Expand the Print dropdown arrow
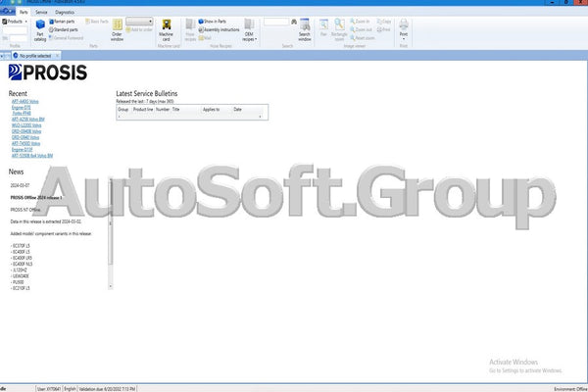Image resolution: width=588 pixels, height=392 pixels. click(404, 38)
